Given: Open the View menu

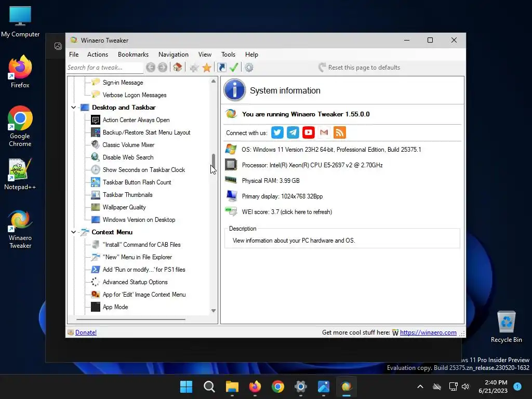Looking at the screenshot, I should (205, 55).
